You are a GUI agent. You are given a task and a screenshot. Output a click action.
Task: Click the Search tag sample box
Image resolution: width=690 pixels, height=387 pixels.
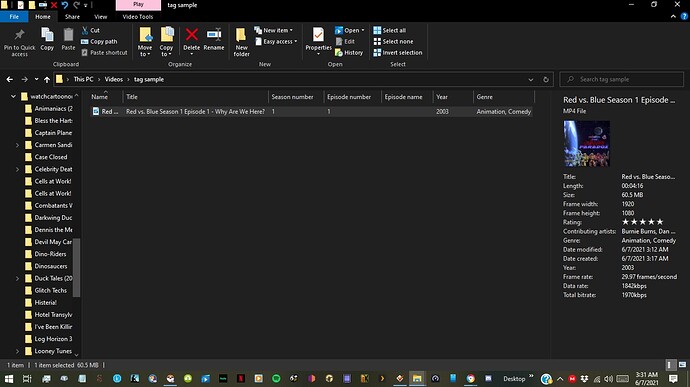pyautogui.click(x=621, y=79)
